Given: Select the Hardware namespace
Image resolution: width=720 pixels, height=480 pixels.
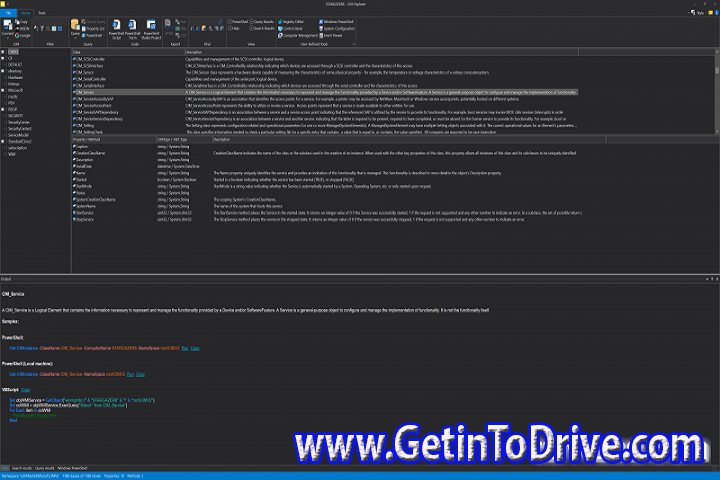Looking at the screenshot, I should pyautogui.click(x=15, y=78).
